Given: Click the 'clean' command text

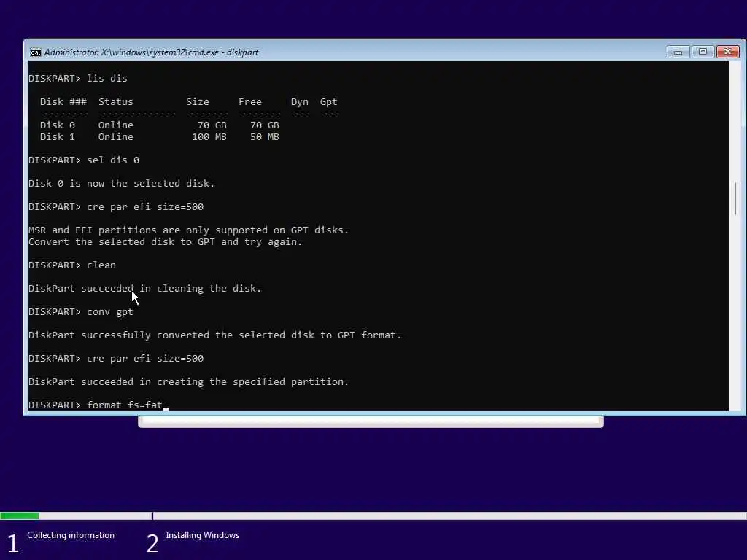Looking at the screenshot, I should pyautogui.click(x=101, y=265).
